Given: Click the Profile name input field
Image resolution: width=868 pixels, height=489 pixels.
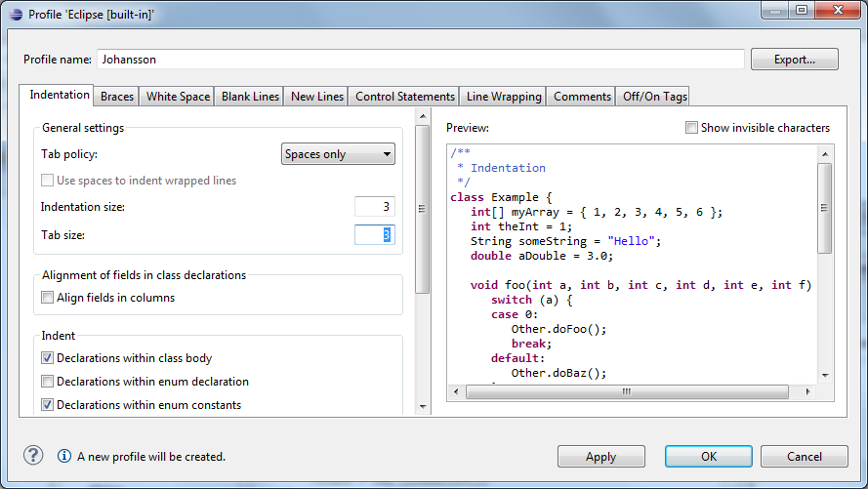Looking at the screenshot, I should tap(421, 60).
